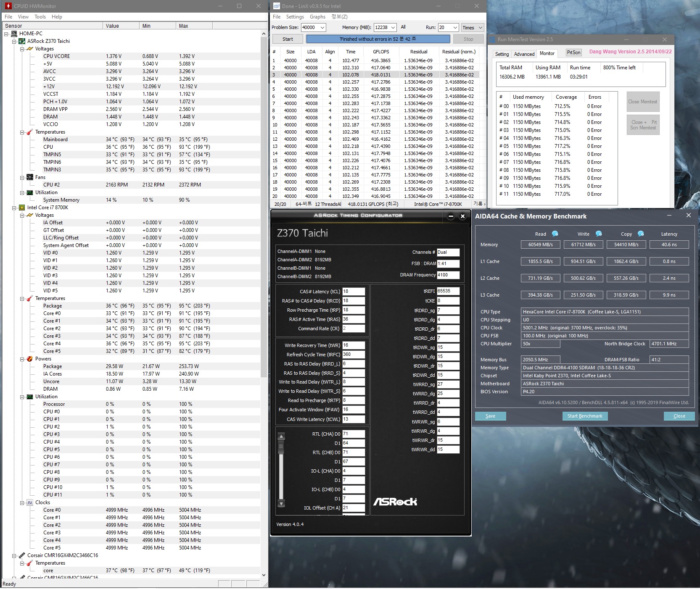Click the timing configurator scrollbar down arrow
Viewport: 700px width, 589px height.
coord(282,503)
